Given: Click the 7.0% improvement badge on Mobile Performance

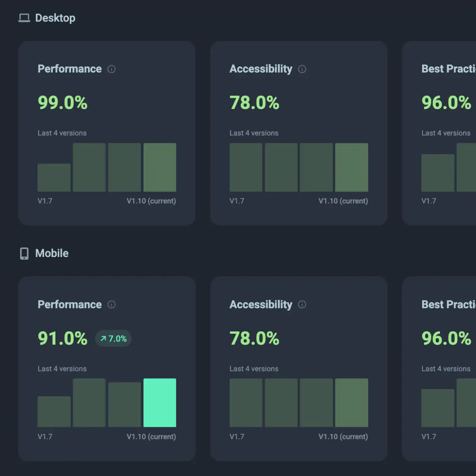Looking at the screenshot, I should click(x=113, y=338).
